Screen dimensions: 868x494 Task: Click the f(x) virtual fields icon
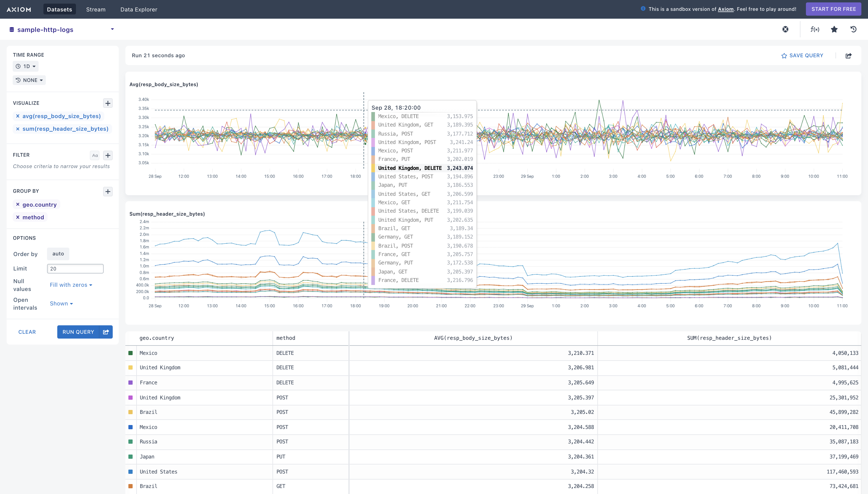(x=815, y=30)
